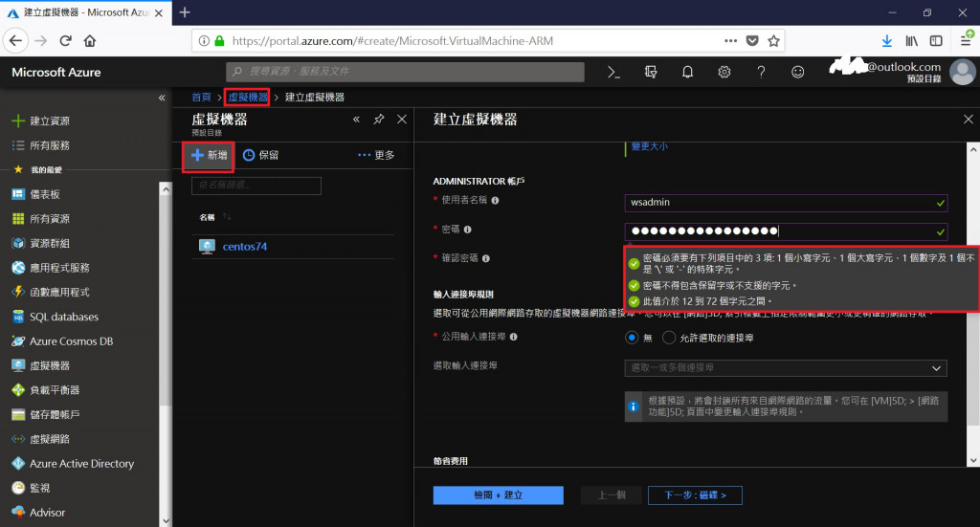The height and width of the screenshot is (527, 980).
Task: Open the browser hamburger menu
Action: [x=966, y=41]
